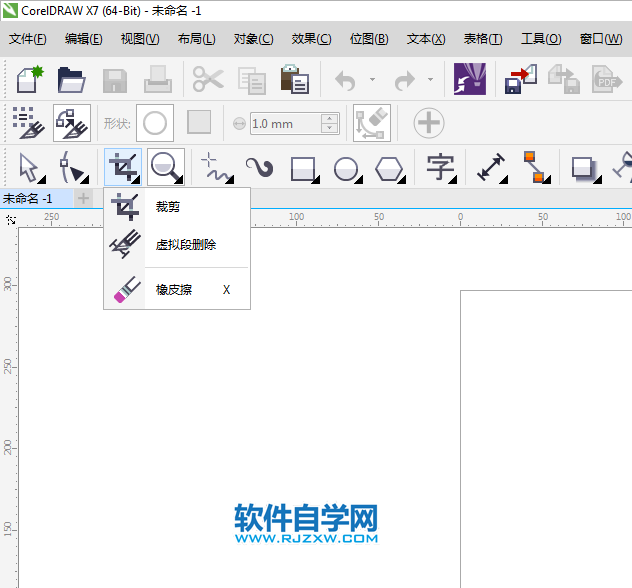The height and width of the screenshot is (588, 632).
Task: Click the ruler origin corner icon
Action: (x=11, y=220)
